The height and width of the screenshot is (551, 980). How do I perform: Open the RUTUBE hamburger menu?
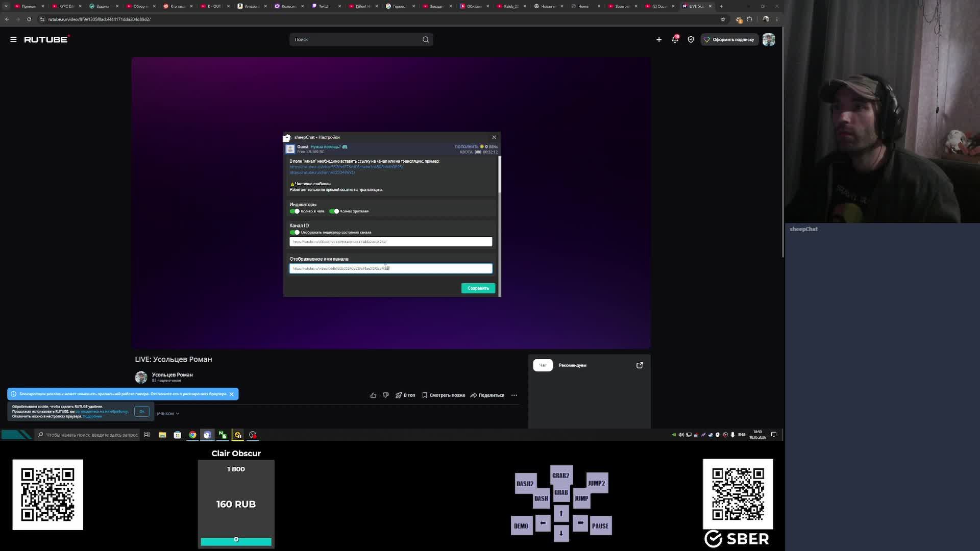pyautogui.click(x=13, y=39)
